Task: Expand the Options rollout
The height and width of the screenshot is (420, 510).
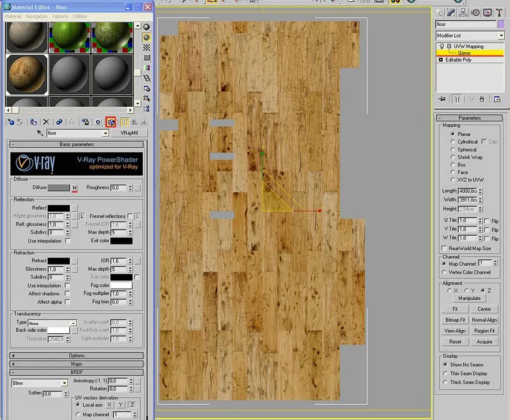Action: pos(77,355)
